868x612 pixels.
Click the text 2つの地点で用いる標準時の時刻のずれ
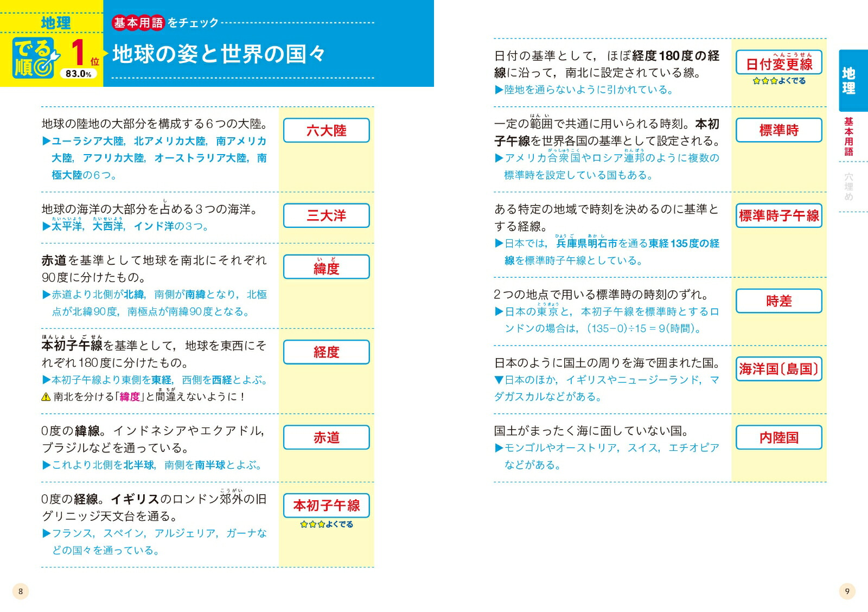[602, 295]
